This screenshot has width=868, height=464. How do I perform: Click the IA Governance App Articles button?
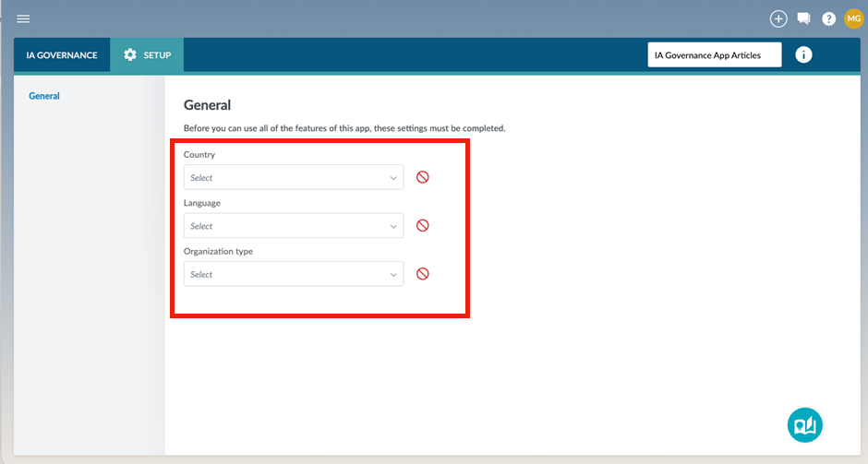click(x=714, y=55)
